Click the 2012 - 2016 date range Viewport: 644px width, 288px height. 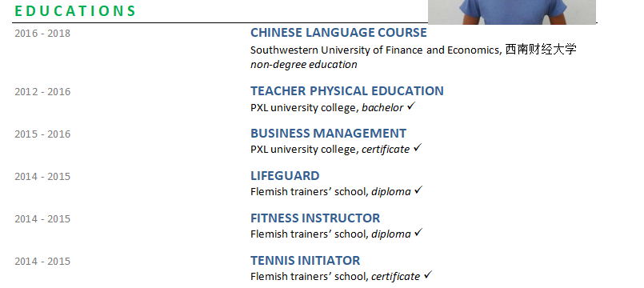[x=42, y=92]
